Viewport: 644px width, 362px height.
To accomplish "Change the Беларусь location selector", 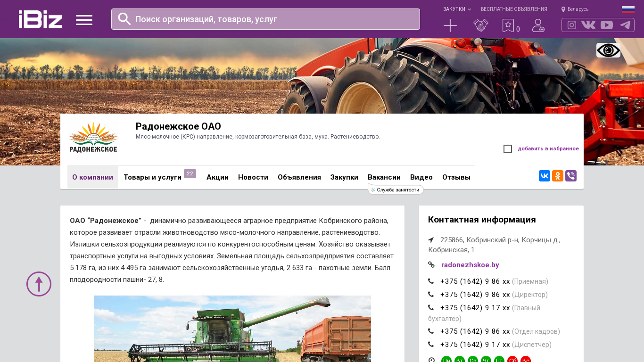I will click(575, 9).
